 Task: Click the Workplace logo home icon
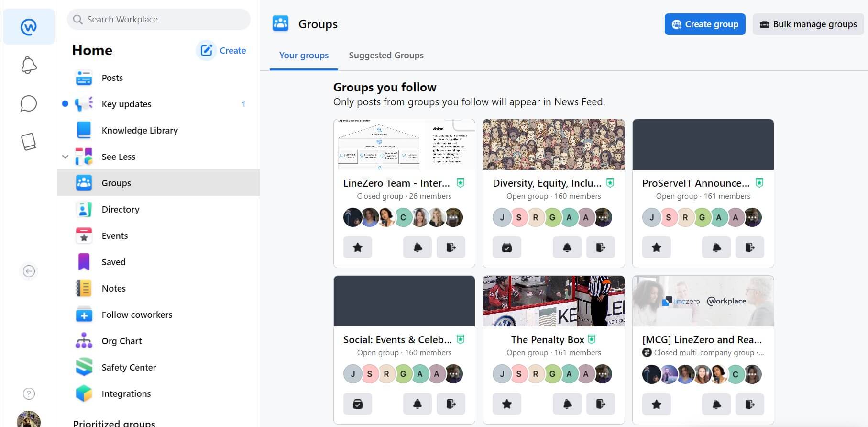point(29,27)
